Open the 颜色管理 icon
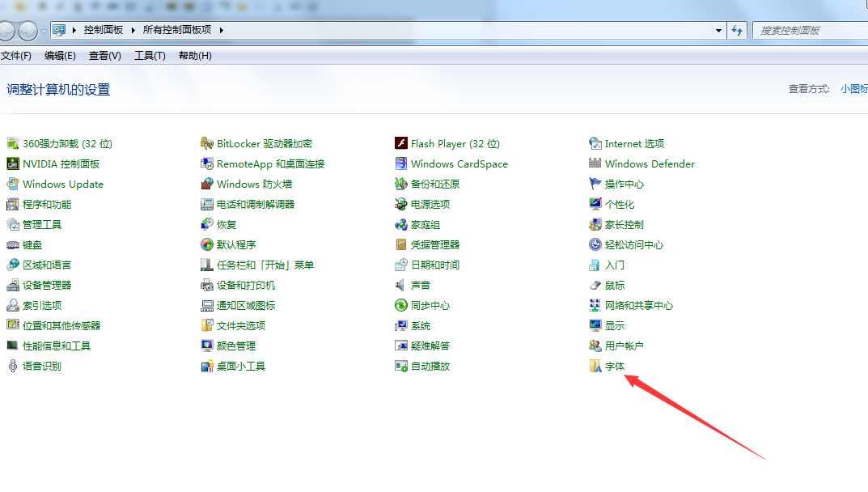 click(207, 346)
